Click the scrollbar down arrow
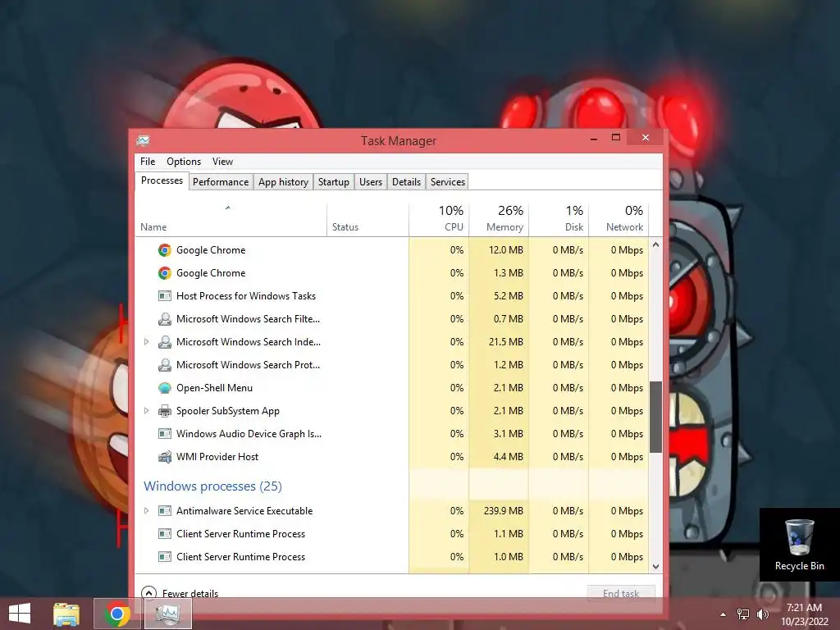This screenshot has width=840, height=630. click(x=655, y=566)
